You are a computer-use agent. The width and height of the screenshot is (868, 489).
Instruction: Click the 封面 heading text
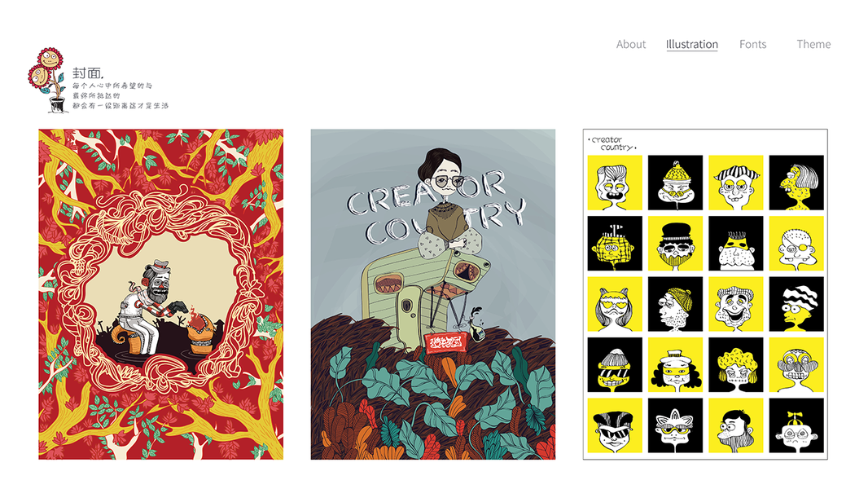87,73
